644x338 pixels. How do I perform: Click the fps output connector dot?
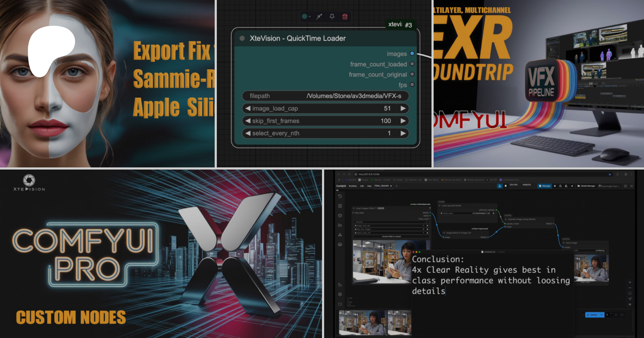coord(412,85)
